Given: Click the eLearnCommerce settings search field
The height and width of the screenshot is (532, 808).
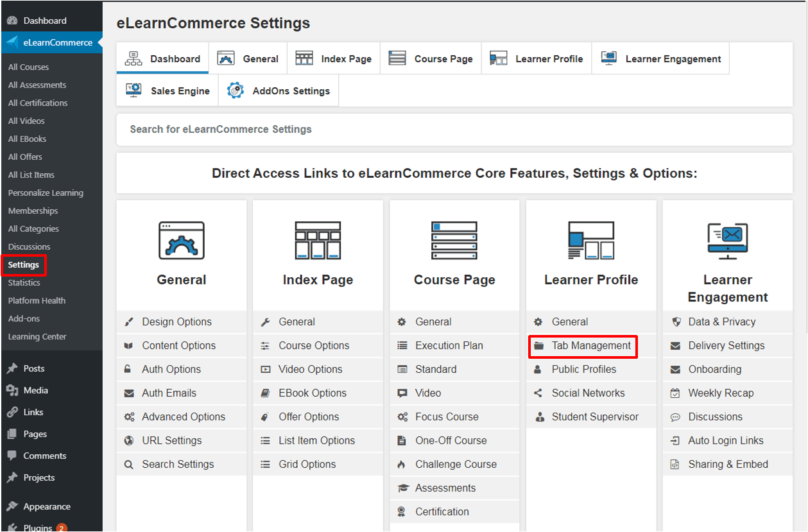Looking at the screenshot, I should [x=454, y=130].
